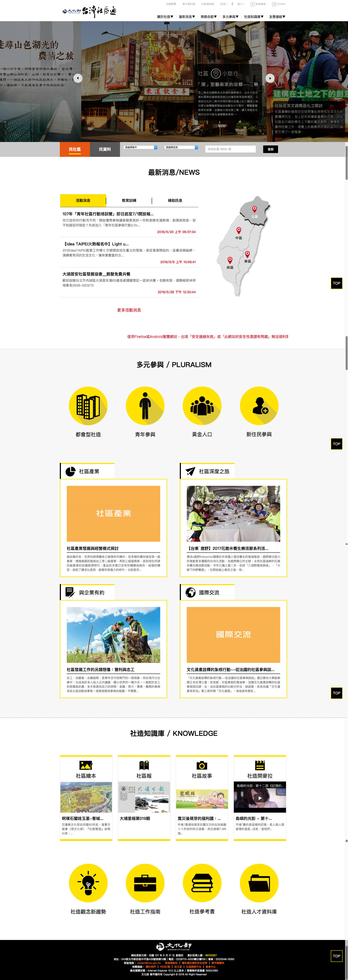Expand the 註冊 dropdown in header

tap(224, 4)
